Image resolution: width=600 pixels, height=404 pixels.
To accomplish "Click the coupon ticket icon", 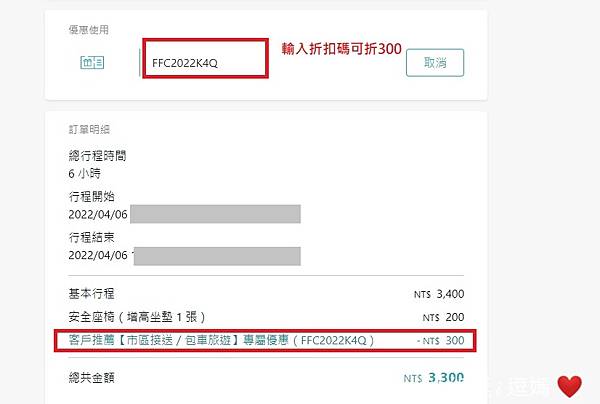I will (x=92, y=62).
